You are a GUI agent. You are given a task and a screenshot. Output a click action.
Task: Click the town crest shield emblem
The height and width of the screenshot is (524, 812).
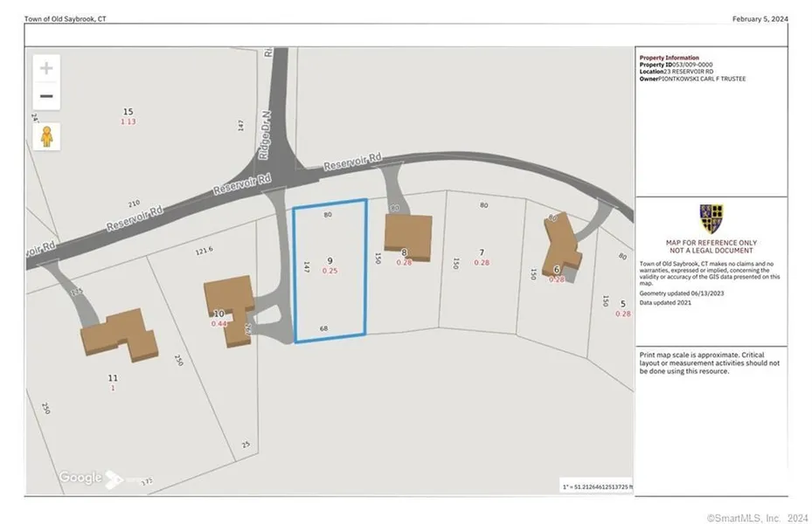pyautogui.click(x=711, y=217)
